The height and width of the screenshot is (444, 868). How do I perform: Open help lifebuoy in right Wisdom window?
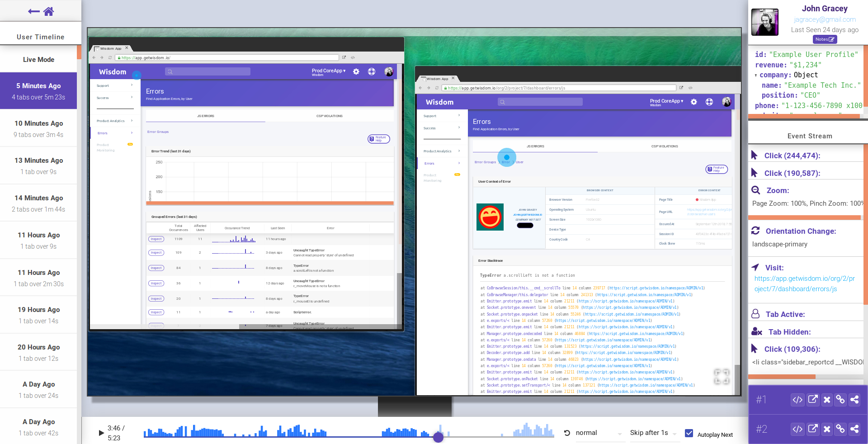(x=709, y=102)
